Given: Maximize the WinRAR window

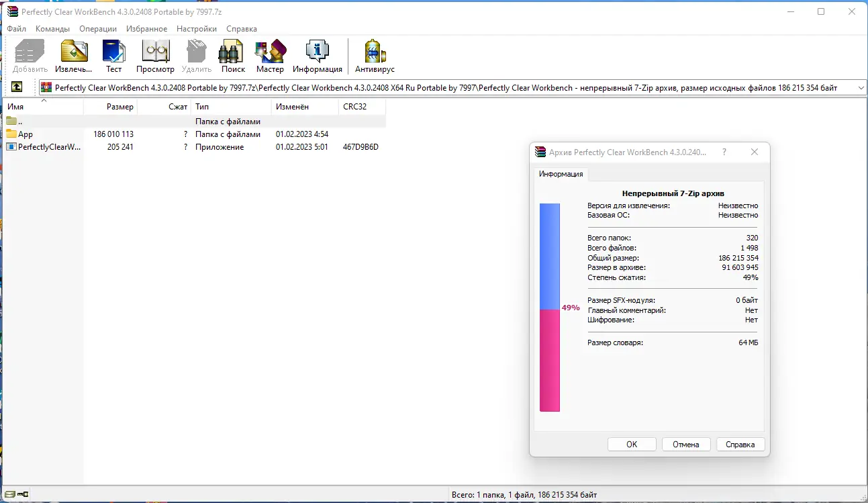Looking at the screenshot, I should click(821, 11).
